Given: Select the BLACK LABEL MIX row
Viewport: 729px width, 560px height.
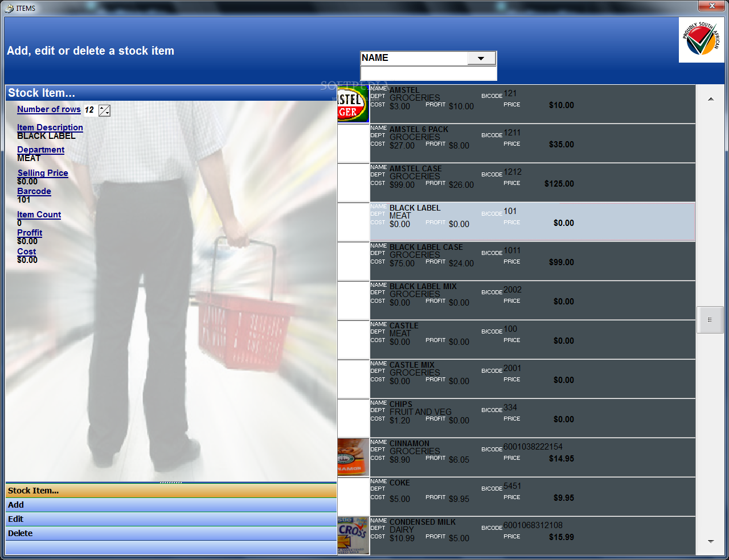Looking at the screenshot, I should [533, 300].
